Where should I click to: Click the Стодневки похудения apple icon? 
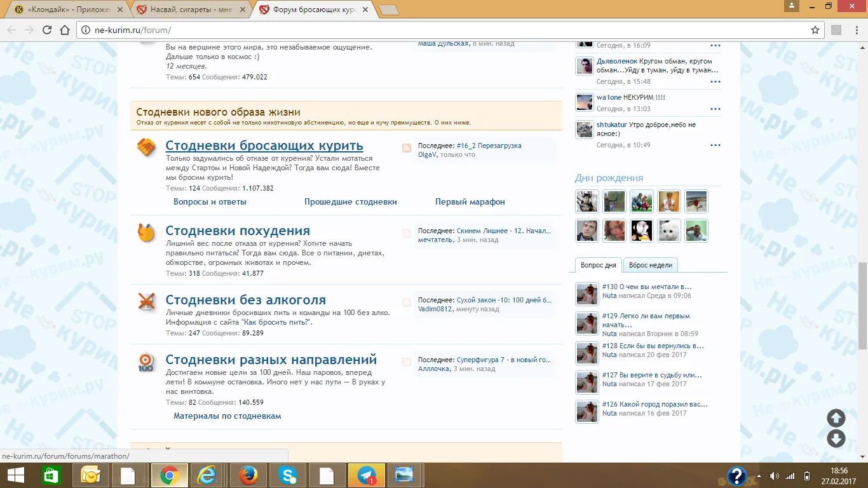[147, 233]
